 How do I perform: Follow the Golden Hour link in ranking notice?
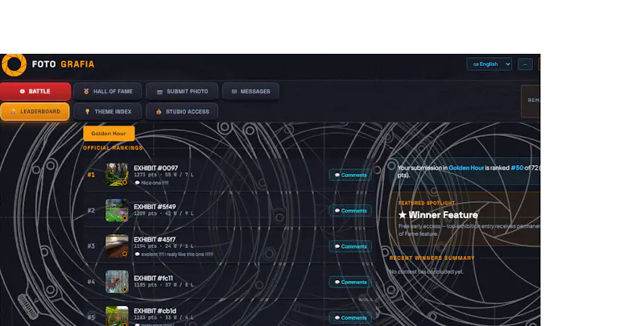tap(466, 167)
